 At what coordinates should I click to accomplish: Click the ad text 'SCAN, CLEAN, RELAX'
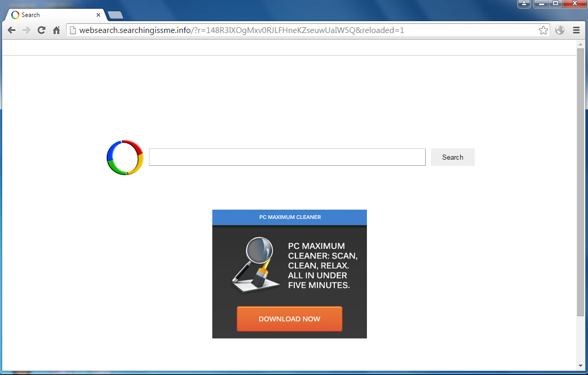coord(323,261)
